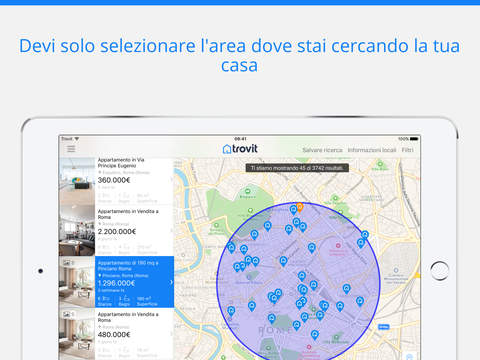
Task: Click the results count banner on map
Action: point(297,168)
